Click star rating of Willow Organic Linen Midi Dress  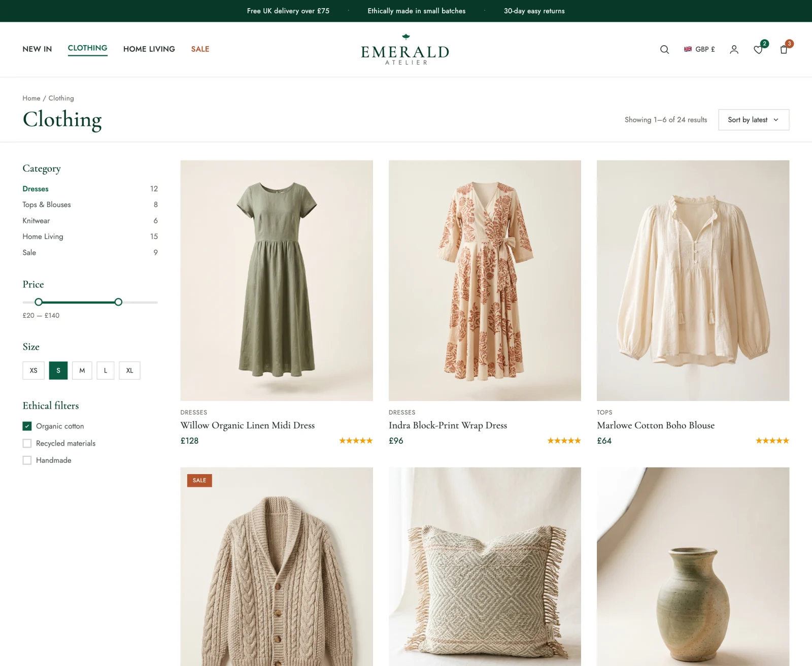click(356, 441)
